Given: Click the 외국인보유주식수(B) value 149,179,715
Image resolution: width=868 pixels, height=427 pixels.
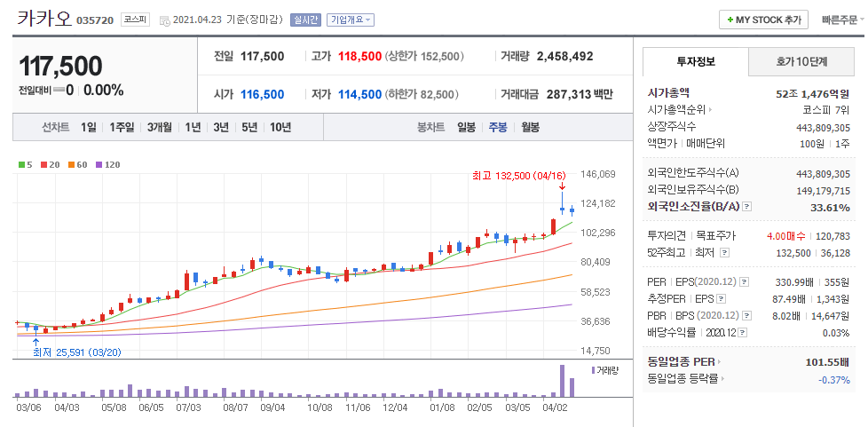Looking at the screenshot, I should point(823,190).
